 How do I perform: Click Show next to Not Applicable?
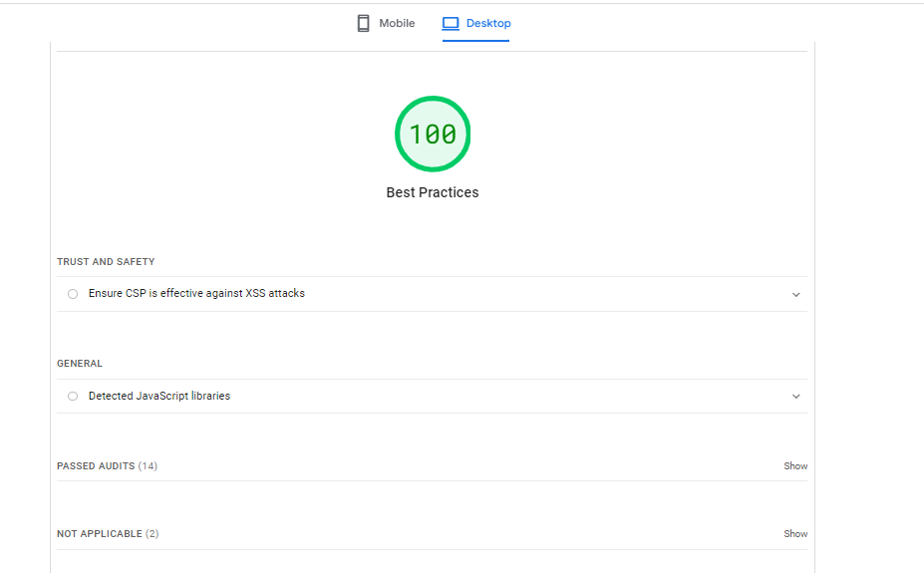pos(795,534)
